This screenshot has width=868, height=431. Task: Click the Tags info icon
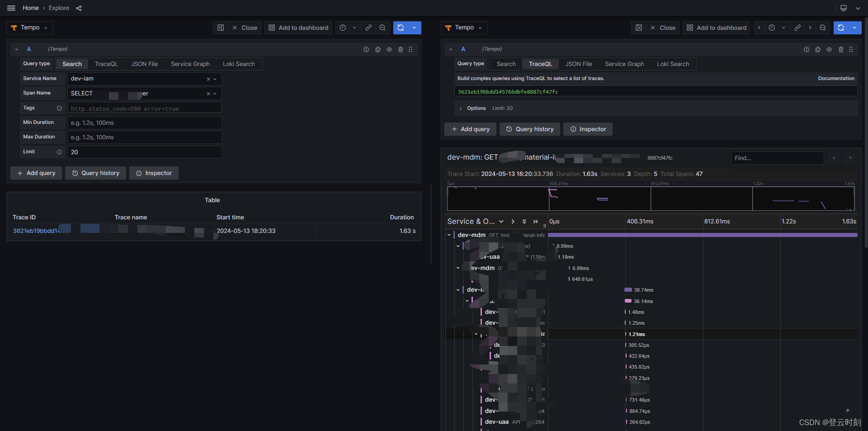[59, 108]
